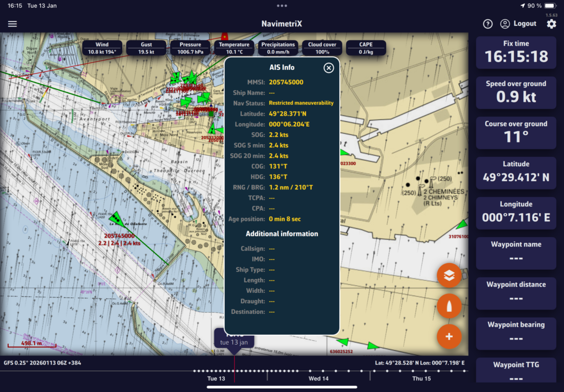This screenshot has height=392, width=564.
Task: Click the Logout button
Action: (x=518, y=24)
